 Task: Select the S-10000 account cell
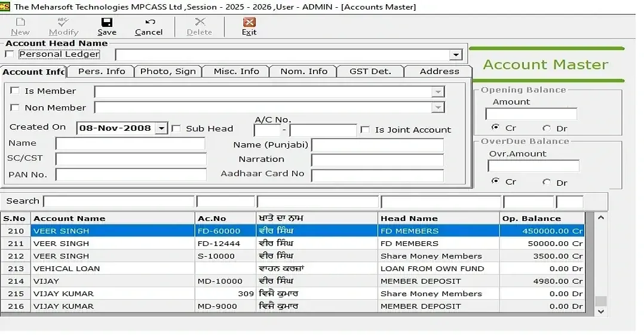click(225, 256)
